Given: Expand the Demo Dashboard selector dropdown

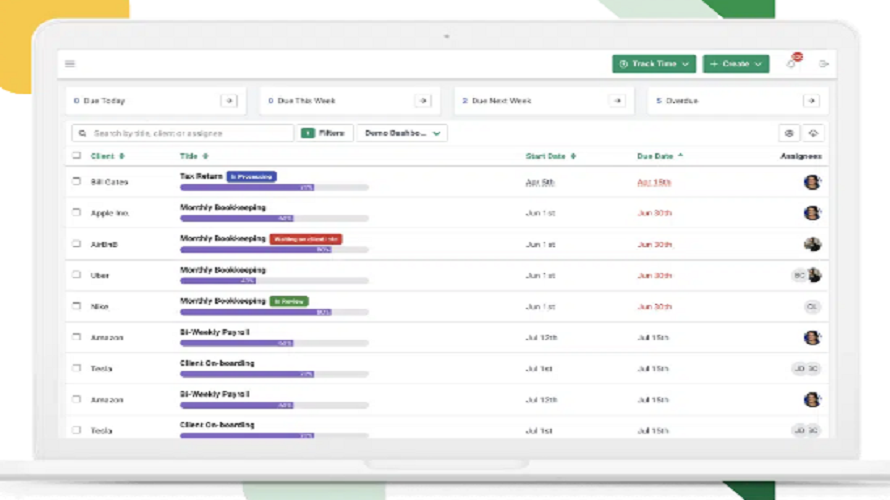Looking at the screenshot, I should point(402,133).
